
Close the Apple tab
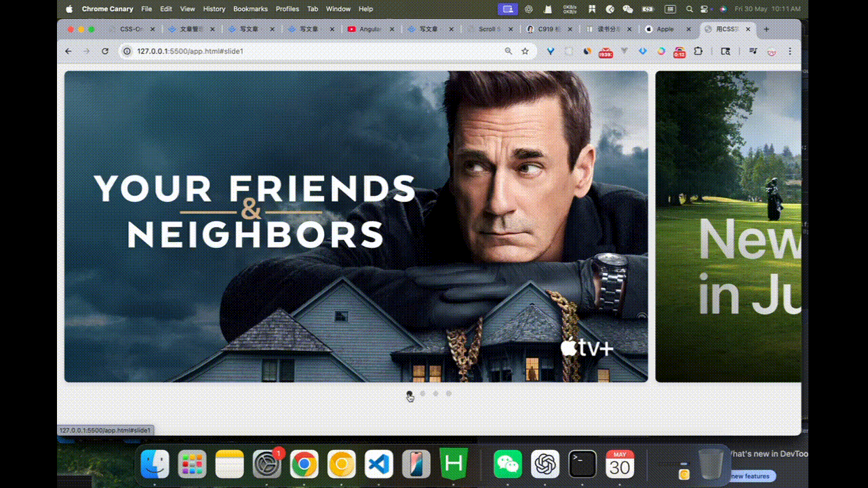click(690, 29)
